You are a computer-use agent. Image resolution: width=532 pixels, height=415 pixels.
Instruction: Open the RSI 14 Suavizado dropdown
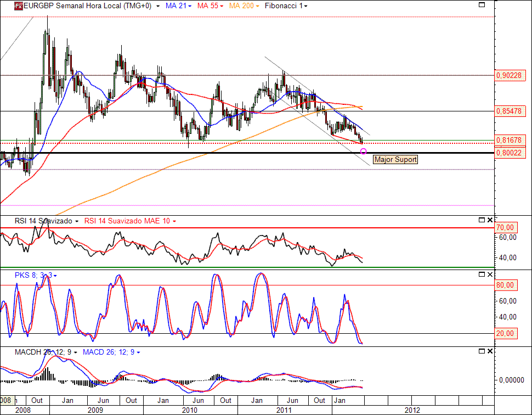77,221
